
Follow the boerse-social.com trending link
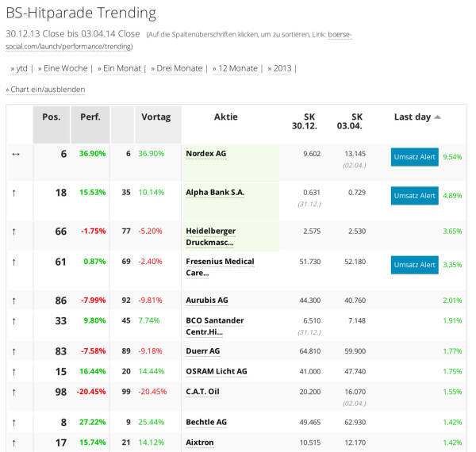pyautogui.click(x=178, y=40)
